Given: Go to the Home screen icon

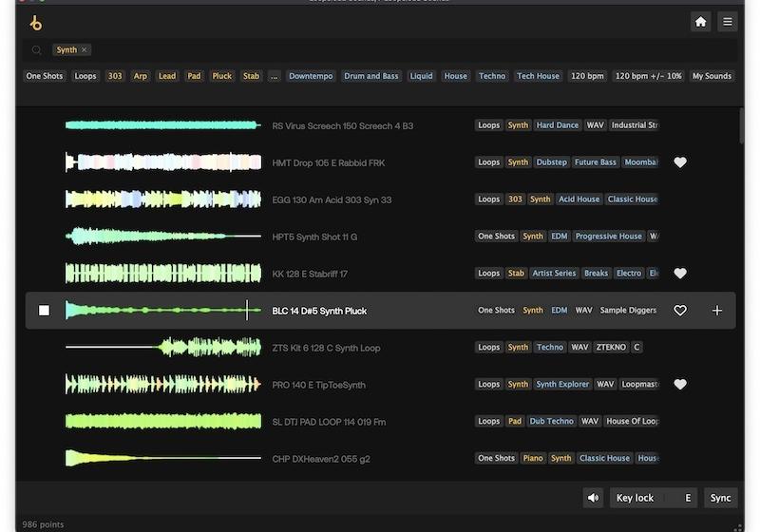Looking at the screenshot, I should pos(700,22).
